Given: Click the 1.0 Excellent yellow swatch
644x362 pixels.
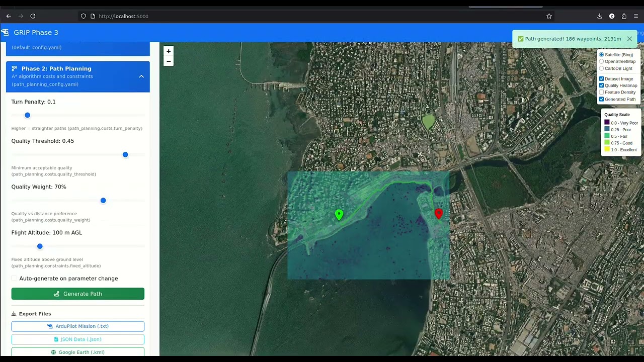Looking at the screenshot, I should [x=607, y=149].
